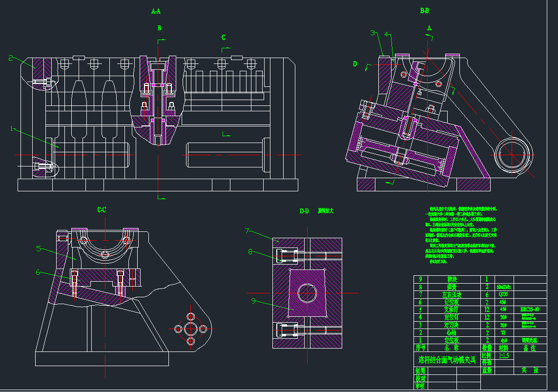Image resolution: width=558 pixels, height=392 pixels.
Task: Click the HRC35-40 remark in parts list
Action: [x=530, y=309]
